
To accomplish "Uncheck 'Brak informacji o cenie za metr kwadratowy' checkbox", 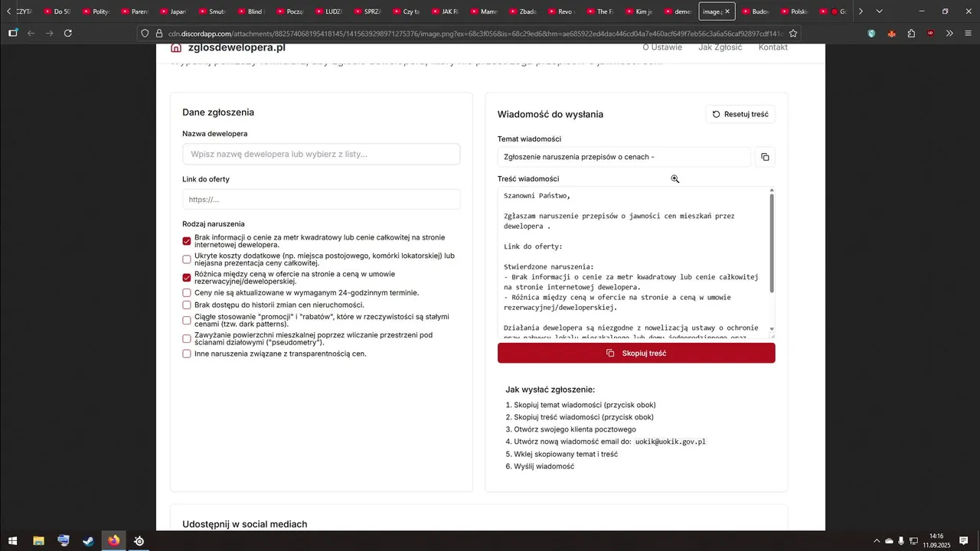I will tap(187, 241).
